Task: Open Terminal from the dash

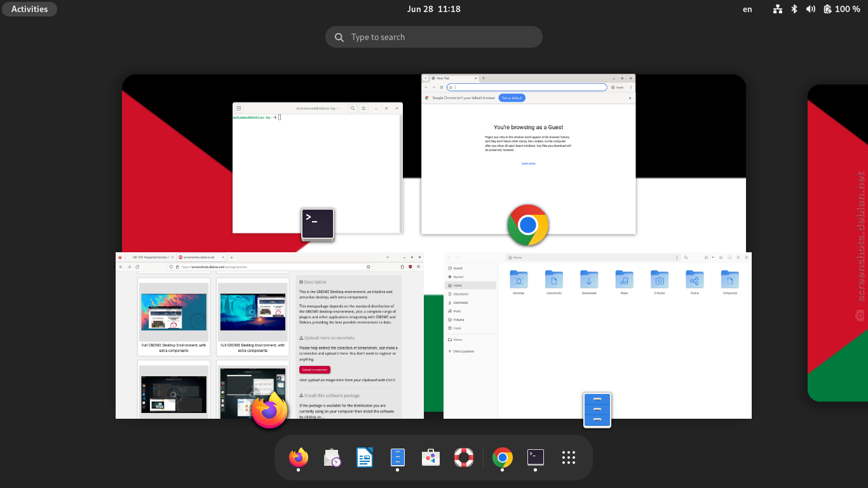Action: [536, 457]
